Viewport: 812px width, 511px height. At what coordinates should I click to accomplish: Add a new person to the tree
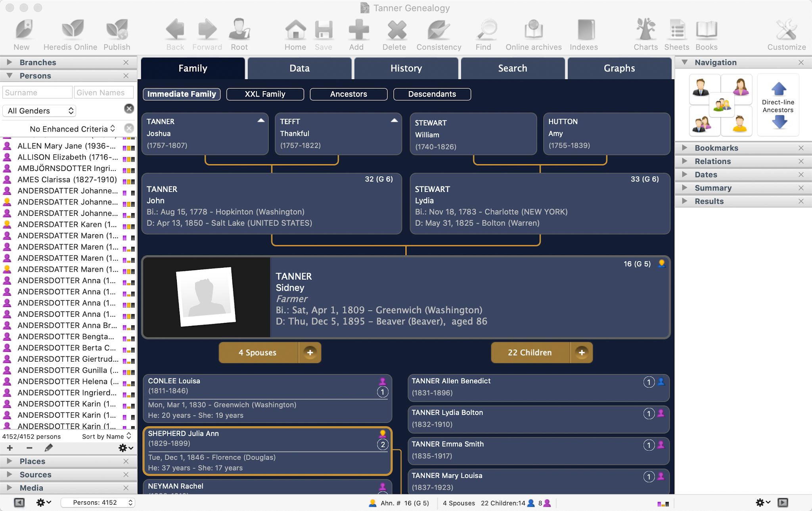(x=356, y=34)
